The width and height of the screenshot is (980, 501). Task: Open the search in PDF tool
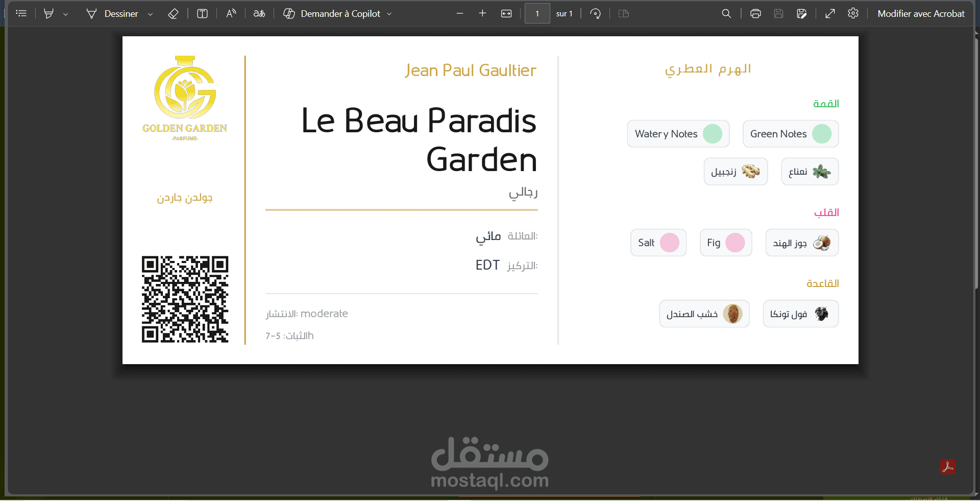click(726, 14)
